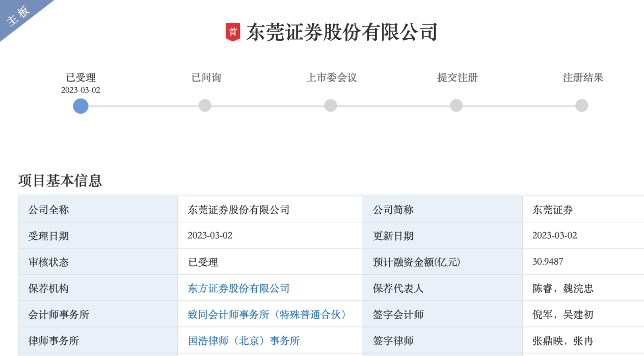Click the 已问询 stage dot
The width and height of the screenshot is (644, 356).
[205, 106]
